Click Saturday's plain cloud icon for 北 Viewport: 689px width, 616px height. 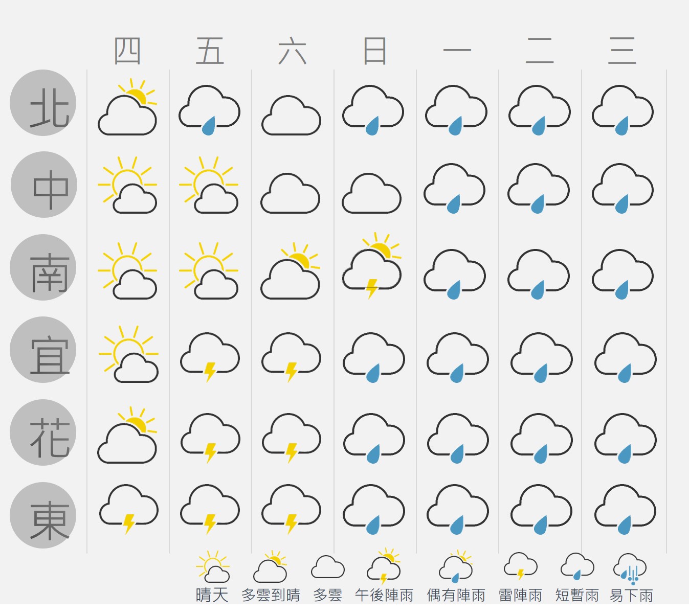pyautogui.click(x=291, y=116)
